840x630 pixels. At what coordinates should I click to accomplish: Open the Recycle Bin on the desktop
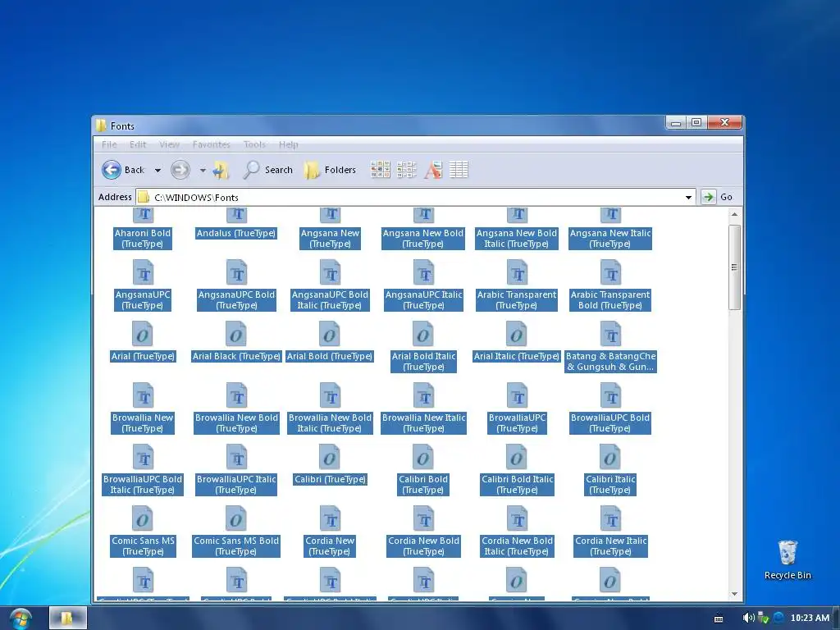[x=787, y=559]
